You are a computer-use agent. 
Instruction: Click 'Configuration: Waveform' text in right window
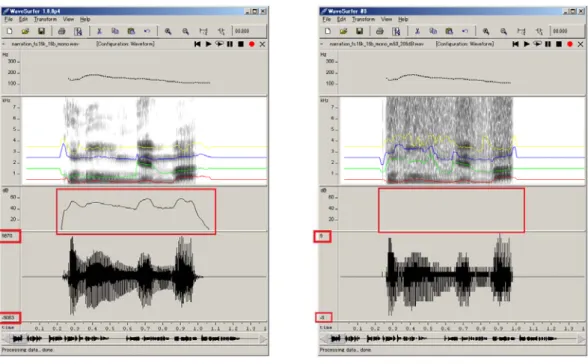(465, 44)
